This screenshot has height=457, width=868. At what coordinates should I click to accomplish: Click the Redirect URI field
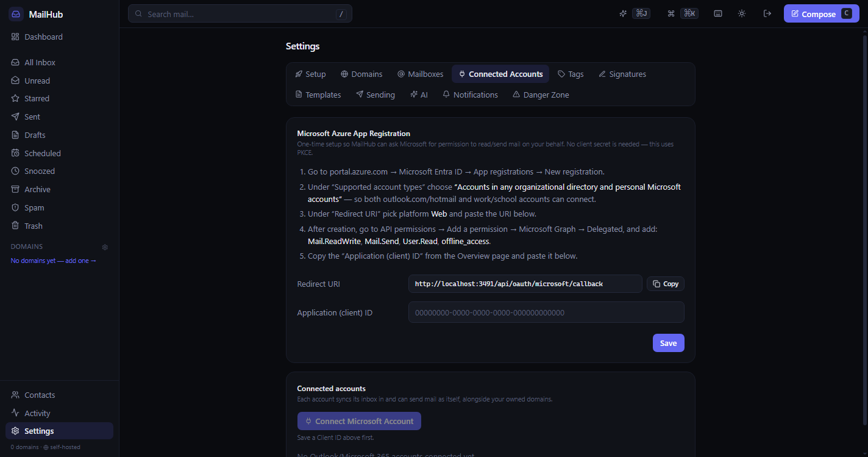click(525, 284)
